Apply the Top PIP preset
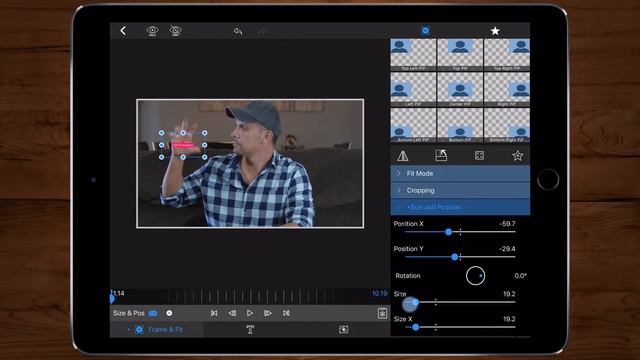The height and width of the screenshot is (360, 640). pos(460,55)
